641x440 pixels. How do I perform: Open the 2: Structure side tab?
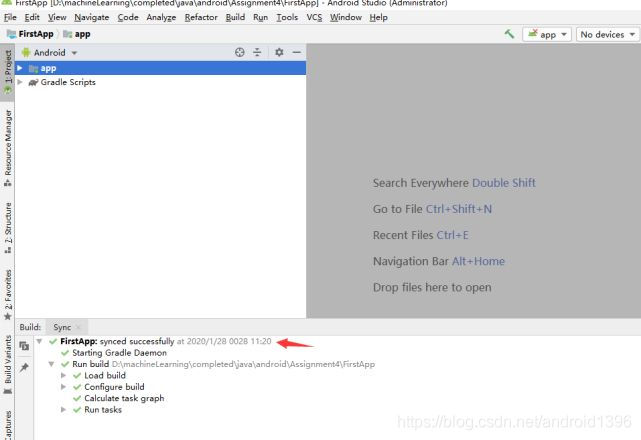coord(7,228)
